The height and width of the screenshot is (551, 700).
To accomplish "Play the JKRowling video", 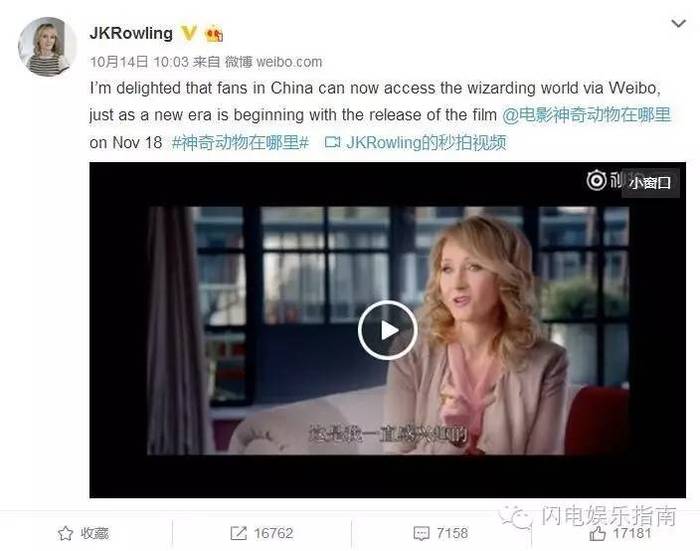I will click(388, 330).
